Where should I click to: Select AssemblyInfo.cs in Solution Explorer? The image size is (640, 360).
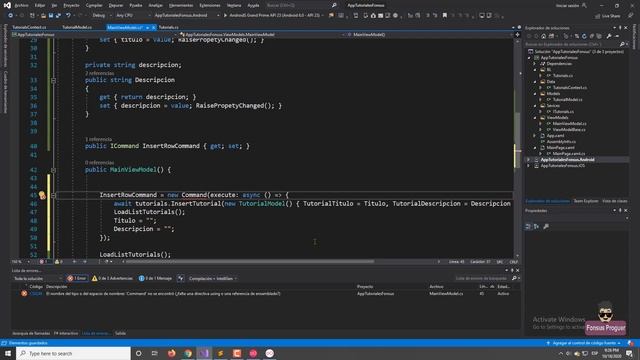[561, 142]
